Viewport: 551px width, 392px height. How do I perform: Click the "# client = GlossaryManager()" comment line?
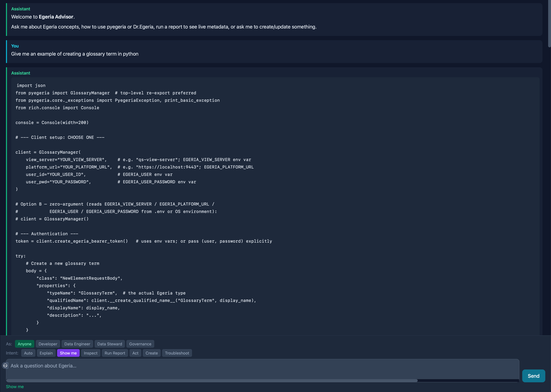(x=52, y=219)
